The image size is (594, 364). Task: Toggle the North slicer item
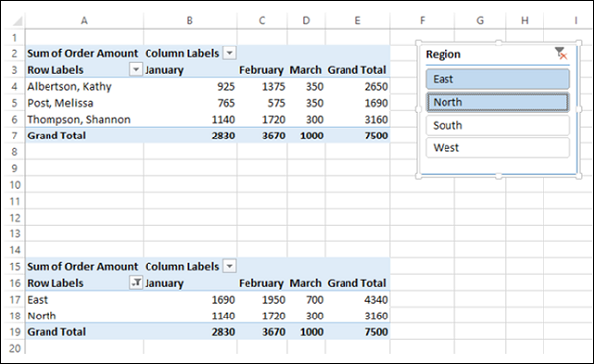point(498,102)
